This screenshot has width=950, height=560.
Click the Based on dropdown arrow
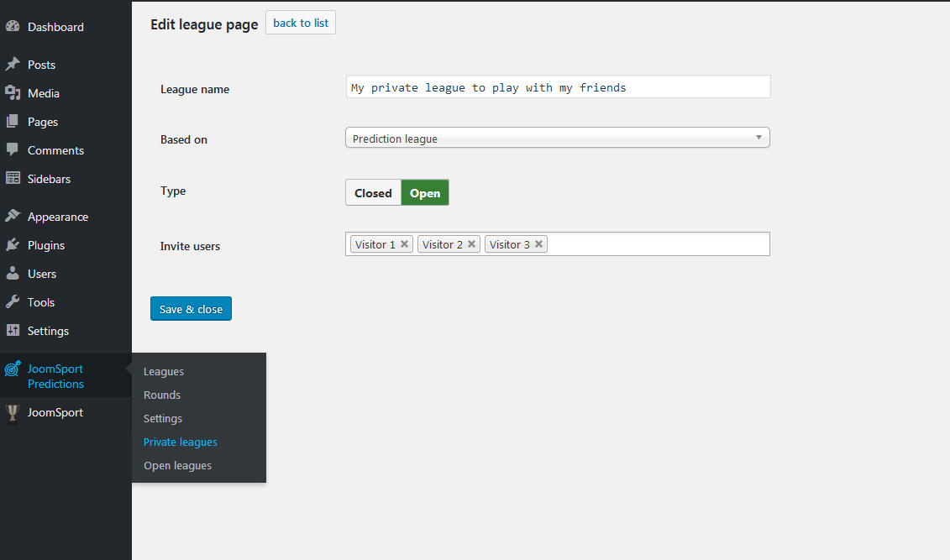click(758, 138)
